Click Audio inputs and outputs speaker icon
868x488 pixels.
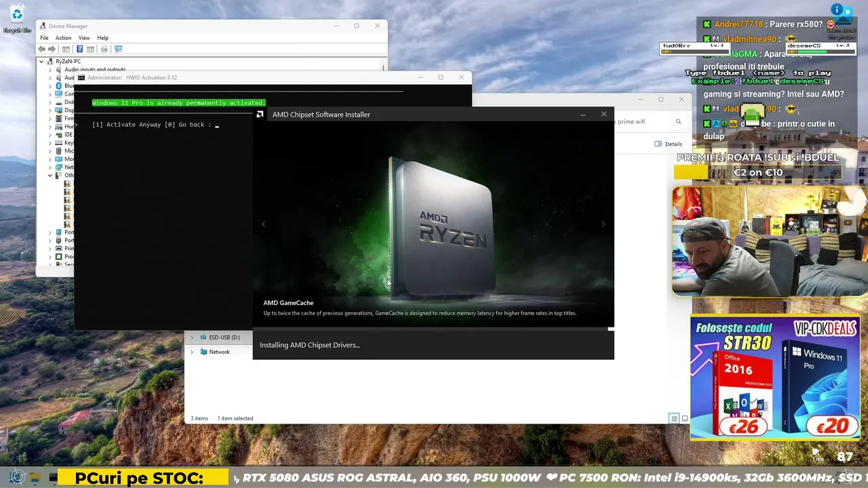[x=59, y=69]
